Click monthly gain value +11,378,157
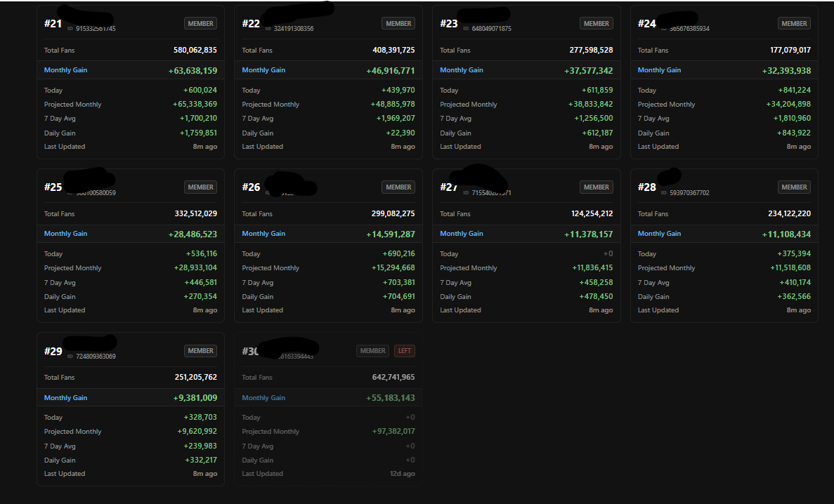834x504 pixels. click(x=588, y=234)
